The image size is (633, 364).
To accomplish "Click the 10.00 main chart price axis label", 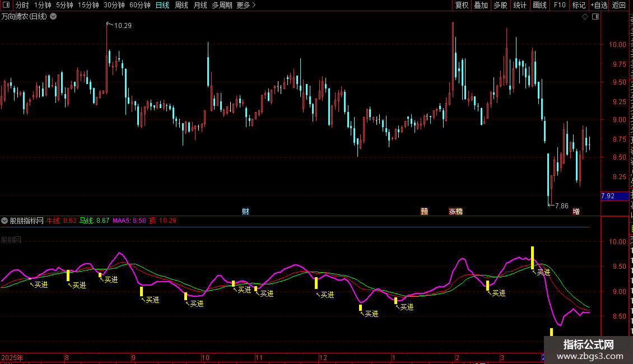I will pos(617,45).
